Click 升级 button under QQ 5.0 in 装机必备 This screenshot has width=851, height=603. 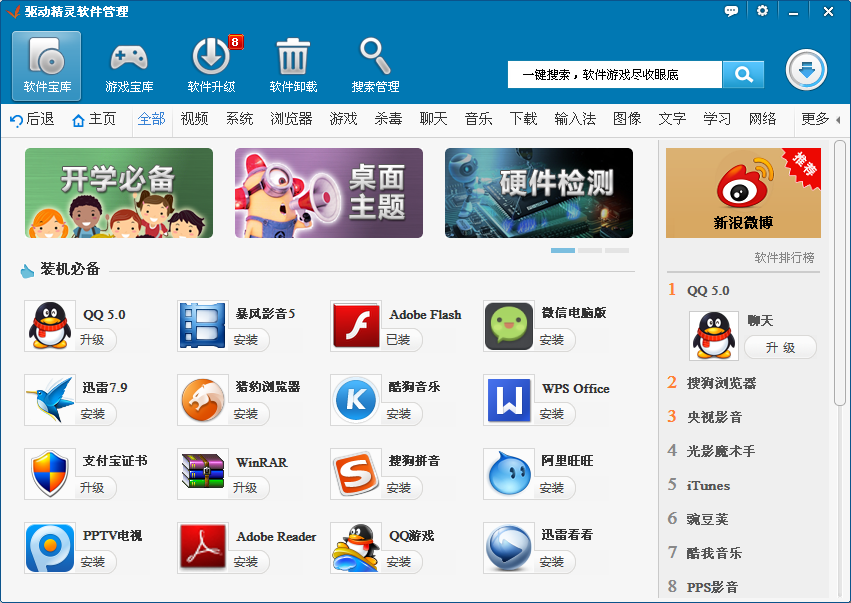93,340
